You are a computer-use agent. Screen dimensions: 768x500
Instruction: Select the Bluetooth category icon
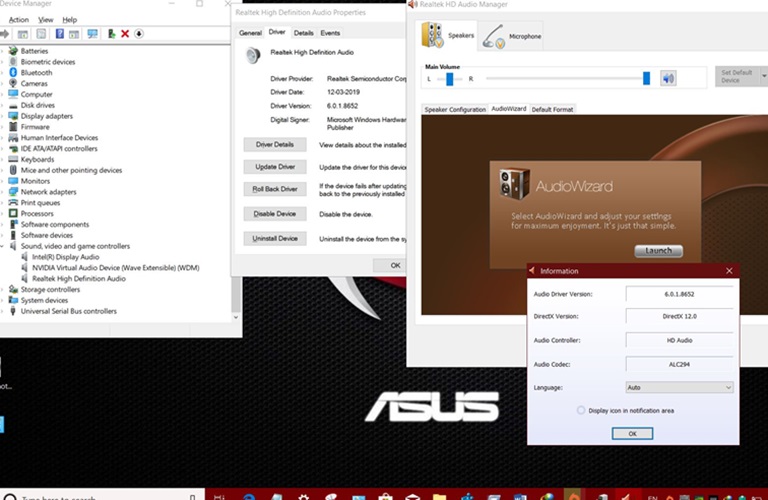tap(13, 73)
